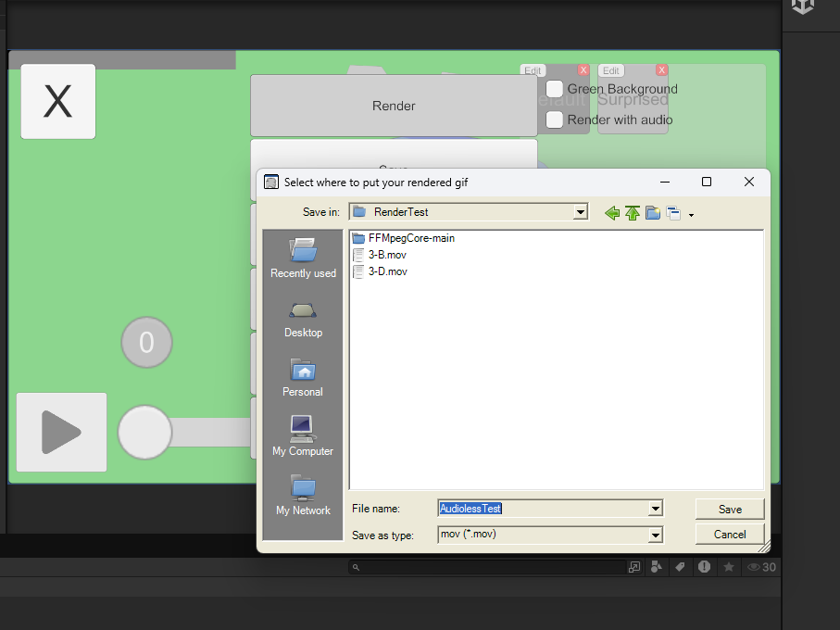
Task: Open My Computer in the sidebar
Action: coord(303,436)
